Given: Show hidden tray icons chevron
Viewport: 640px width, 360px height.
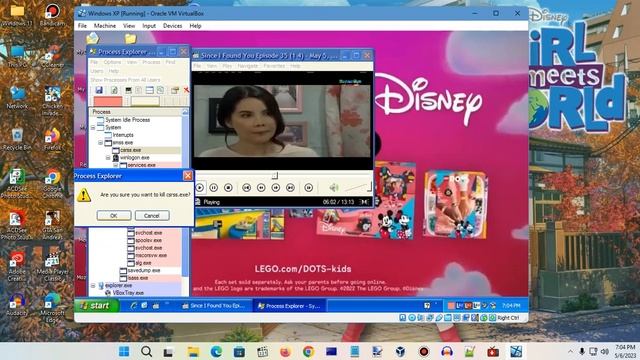Looking at the screenshot, I should 570,351.
